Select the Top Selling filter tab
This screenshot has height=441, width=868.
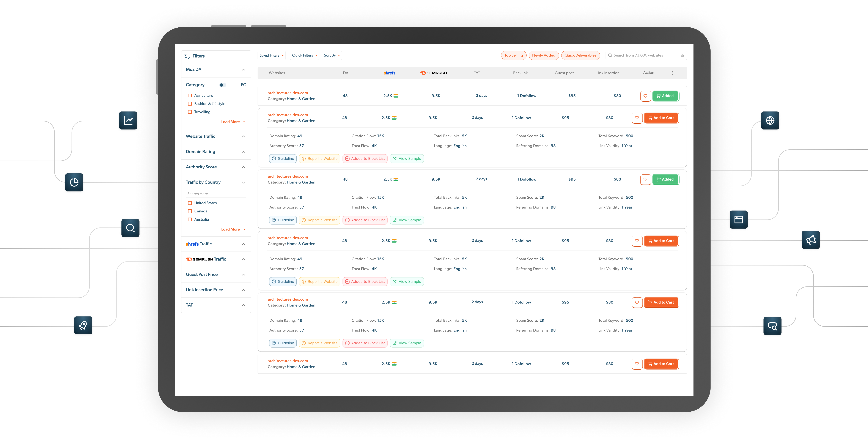pyautogui.click(x=514, y=55)
